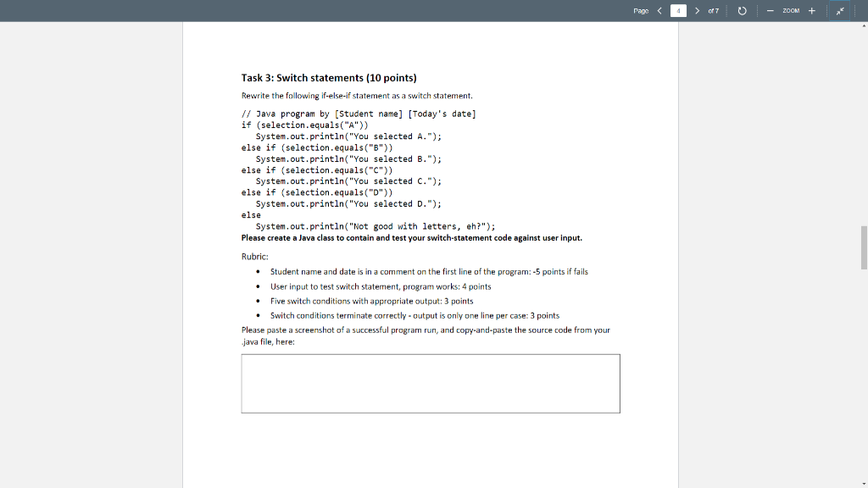Zoom in using the plus icon
This screenshot has width=868, height=488.
(811, 10)
